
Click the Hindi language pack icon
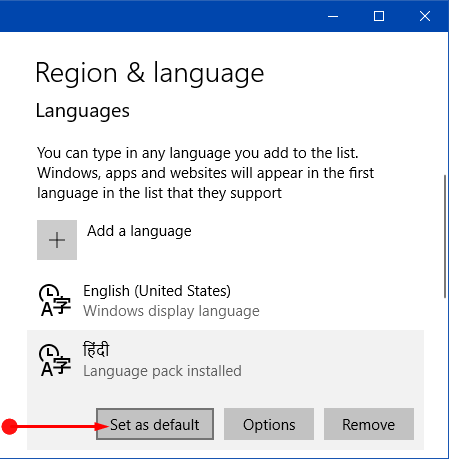click(x=55, y=361)
